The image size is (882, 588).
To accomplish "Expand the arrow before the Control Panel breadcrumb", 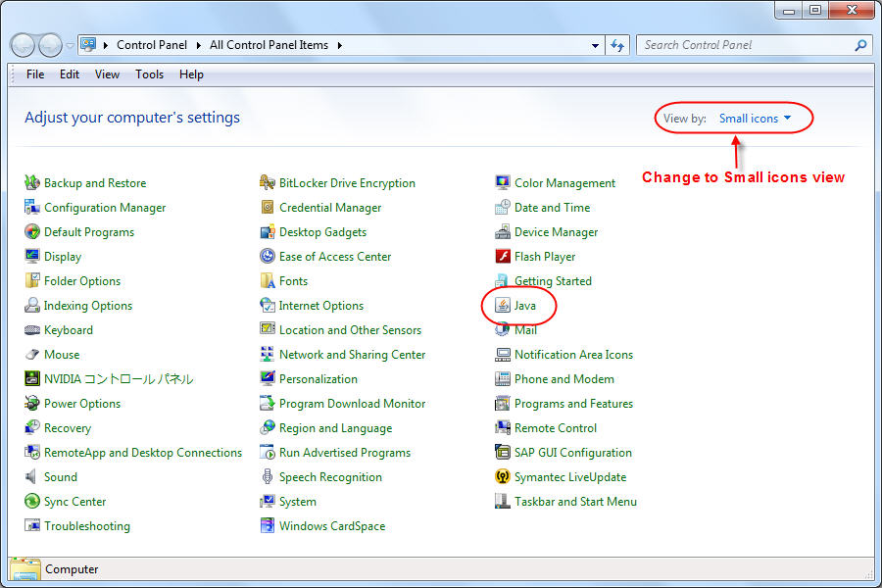I will pyautogui.click(x=105, y=45).
